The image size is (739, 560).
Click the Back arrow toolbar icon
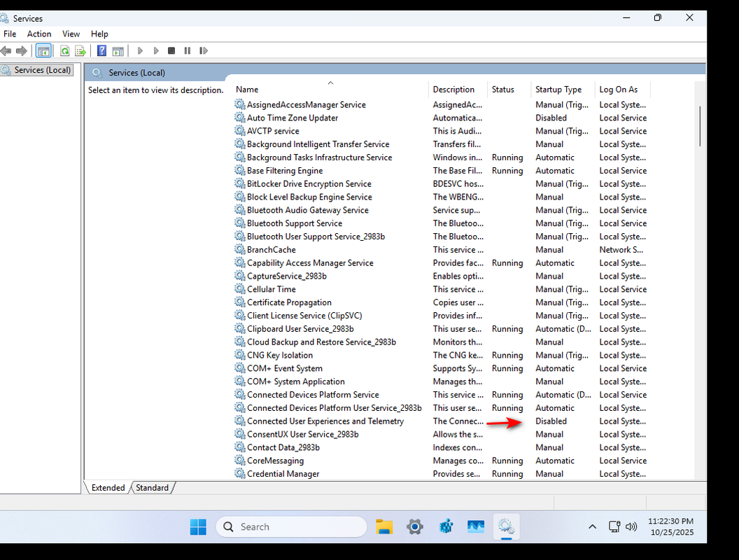click(x=6, y=51)
